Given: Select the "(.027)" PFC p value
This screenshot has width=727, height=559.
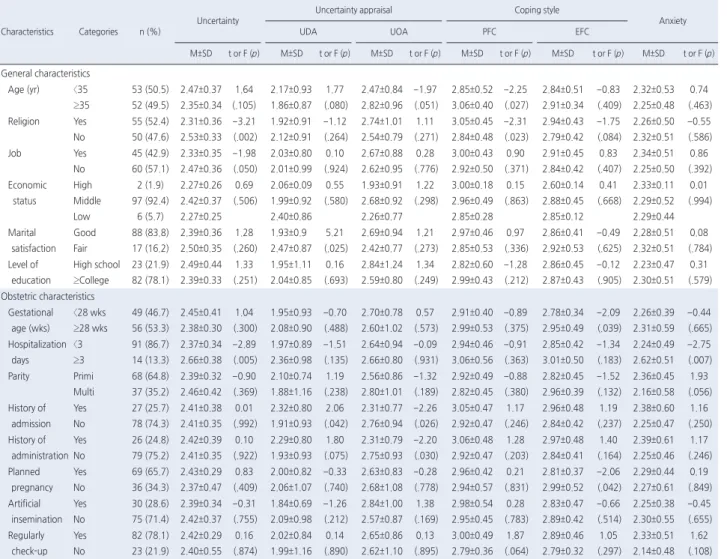Looking at the screenshot, I should [516, 105].
